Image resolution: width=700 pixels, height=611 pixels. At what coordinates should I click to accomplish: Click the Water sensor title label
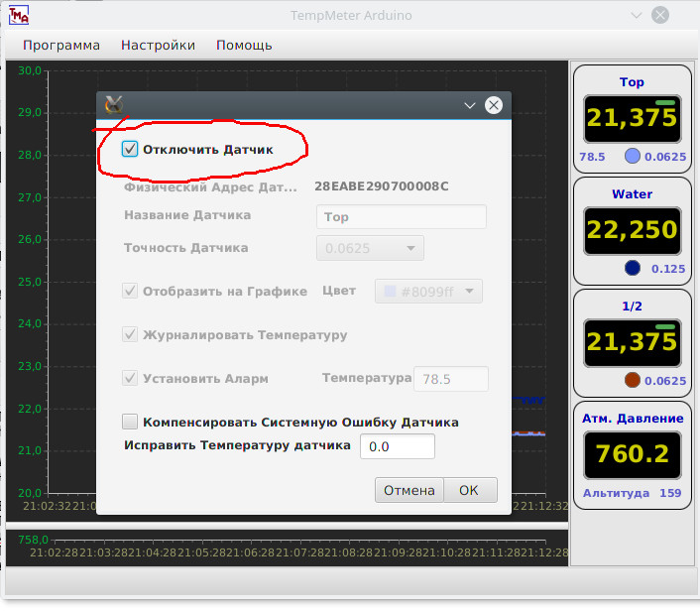tap(632, 193)
